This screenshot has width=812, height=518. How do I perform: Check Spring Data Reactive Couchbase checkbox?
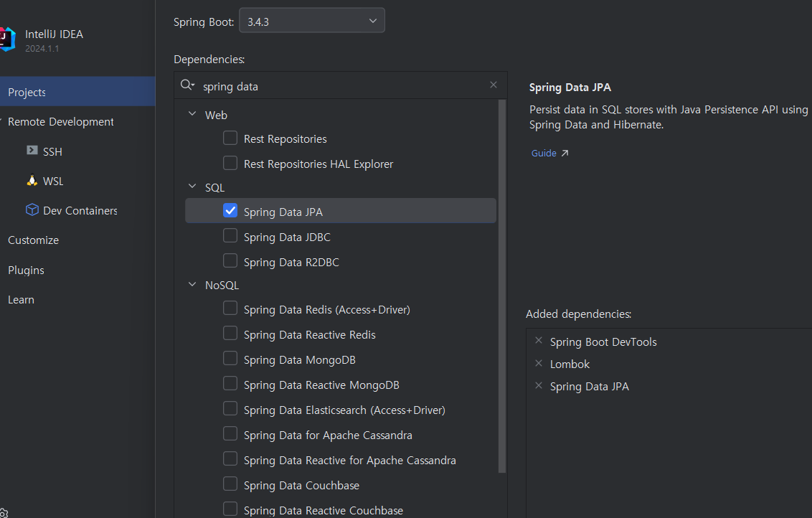pos(230,509)
